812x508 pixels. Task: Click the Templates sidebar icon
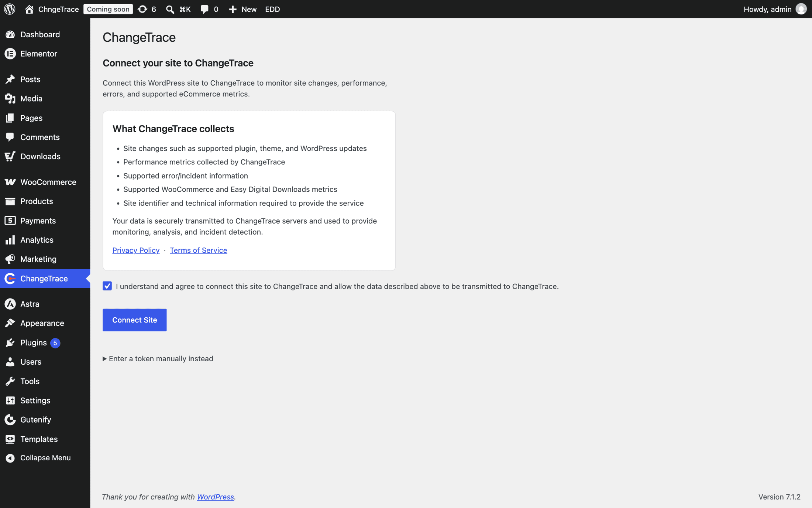[10, 439]
